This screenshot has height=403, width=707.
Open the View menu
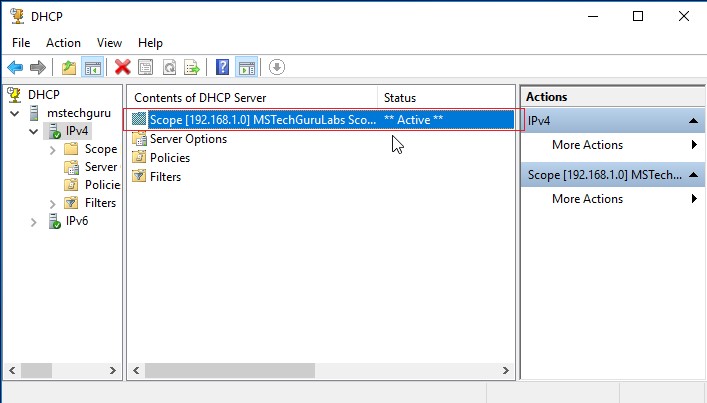[x=109, y=43]
